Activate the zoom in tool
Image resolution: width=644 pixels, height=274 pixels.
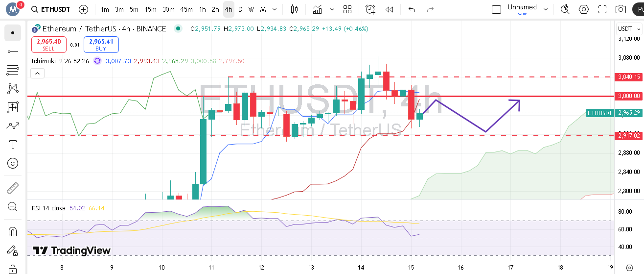tap(13, 207)
